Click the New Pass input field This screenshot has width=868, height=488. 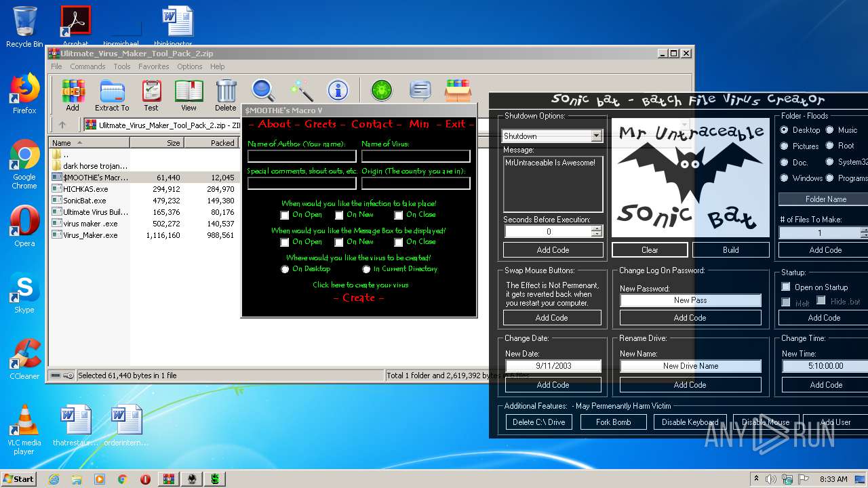coord(690,300)
